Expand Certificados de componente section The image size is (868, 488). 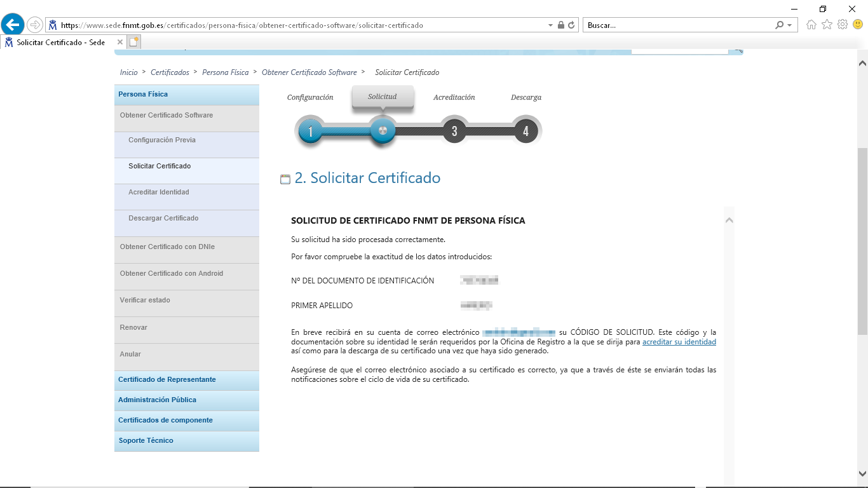(187, 421)
